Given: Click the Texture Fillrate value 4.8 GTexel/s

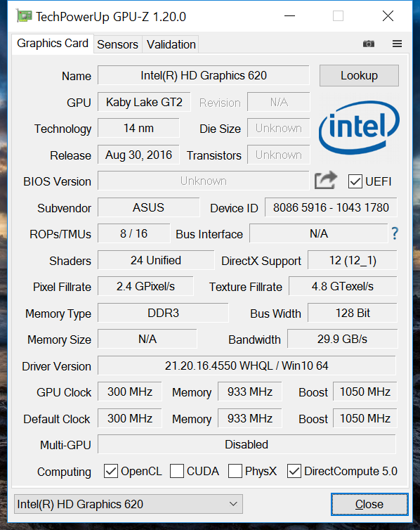Looking at the screenshot, I should tap(343, 286).
